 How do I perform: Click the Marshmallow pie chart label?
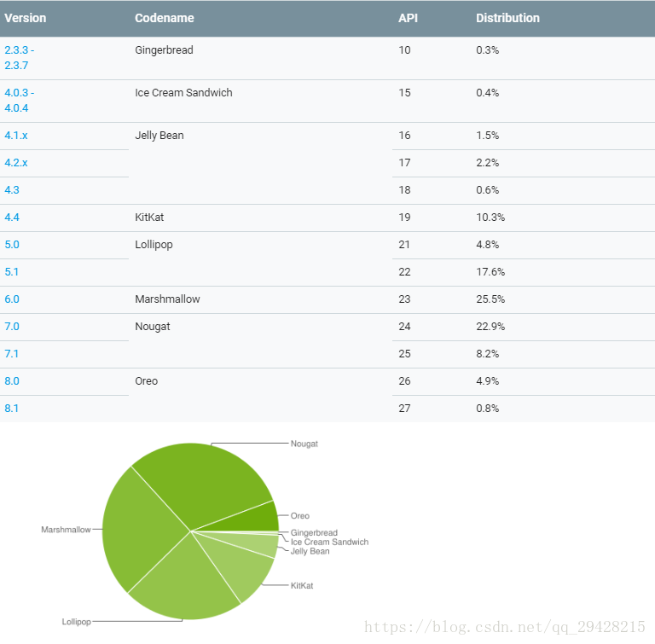pos(66,530)
